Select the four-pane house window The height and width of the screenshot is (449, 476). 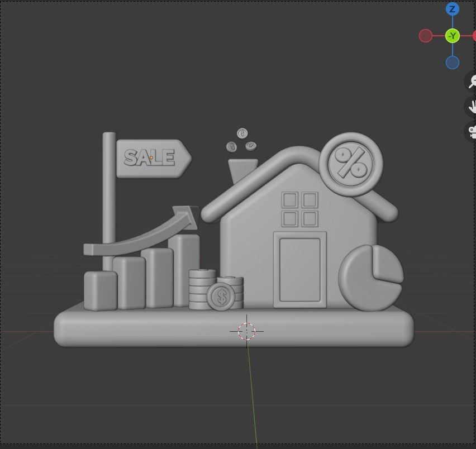pos(299,209)
